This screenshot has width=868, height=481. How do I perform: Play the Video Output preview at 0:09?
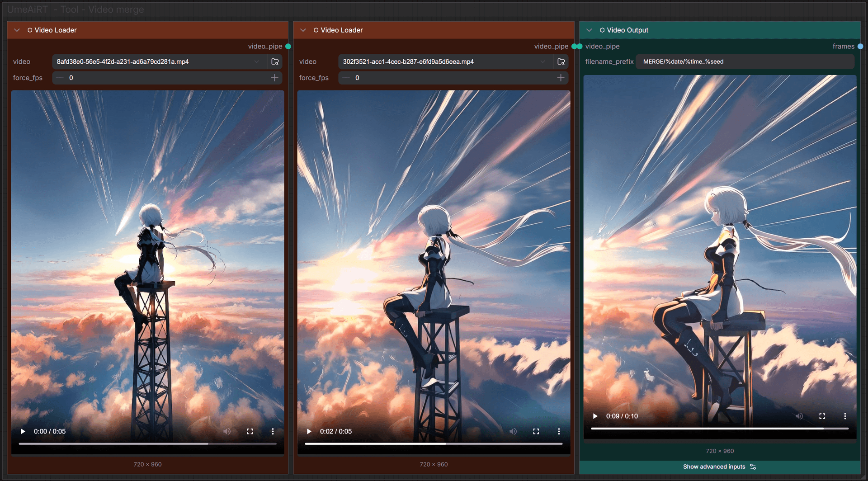[595, 416]
